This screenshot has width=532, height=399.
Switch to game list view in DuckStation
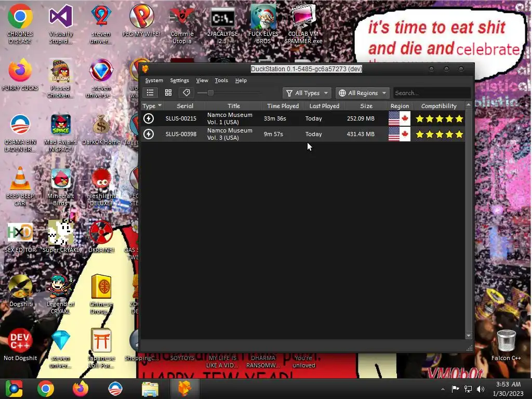150,92
